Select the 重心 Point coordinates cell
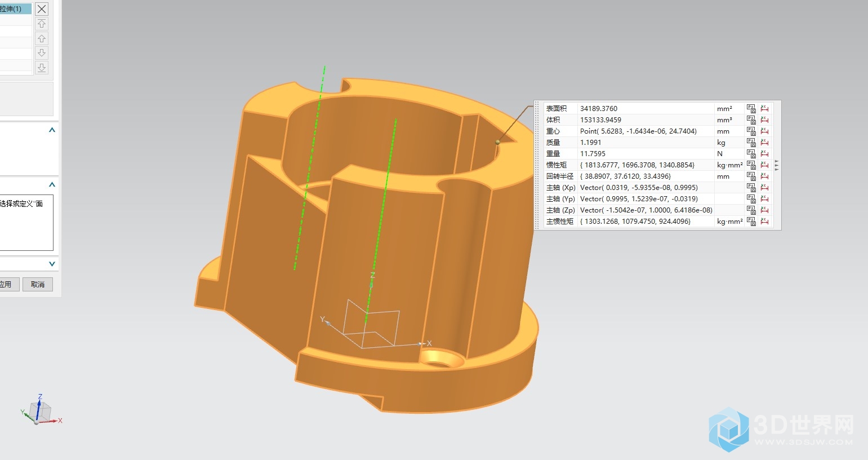The width and height of the screenshot is (868, 460). (646, 131)
